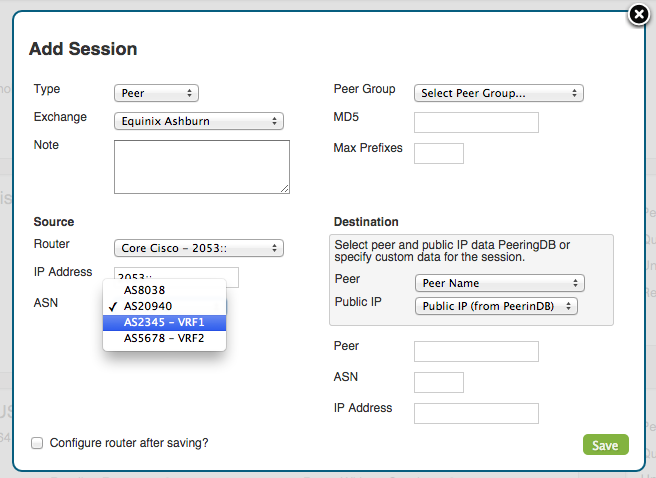Open the Type dropdown showing Peer
This screenshot has height=478, width=656.
pos(156,93)
